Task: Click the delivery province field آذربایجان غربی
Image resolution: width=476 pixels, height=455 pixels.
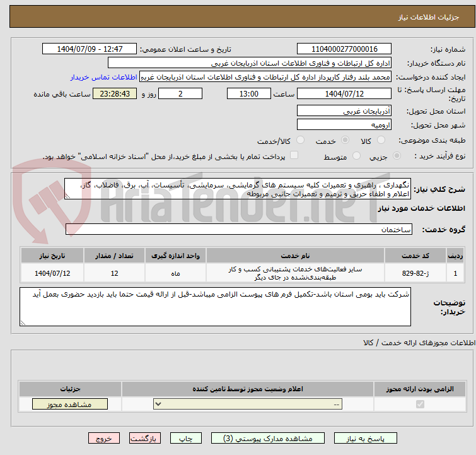Action: pos(344,111)
